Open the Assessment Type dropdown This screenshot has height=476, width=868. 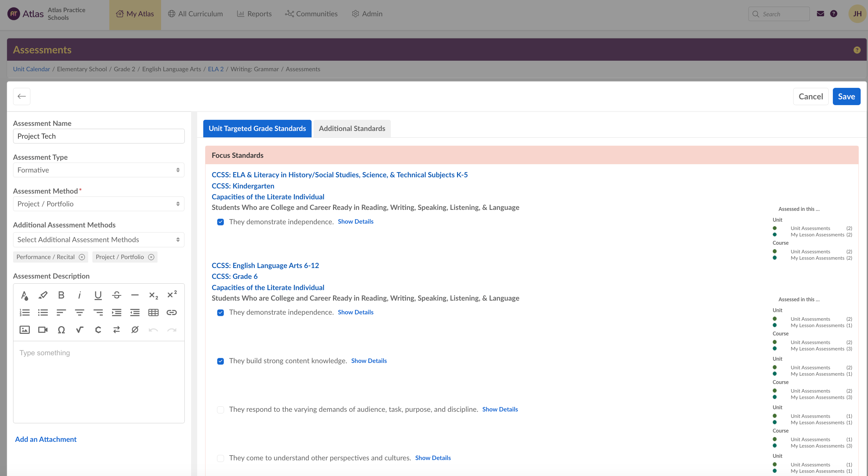click(98, 170)
